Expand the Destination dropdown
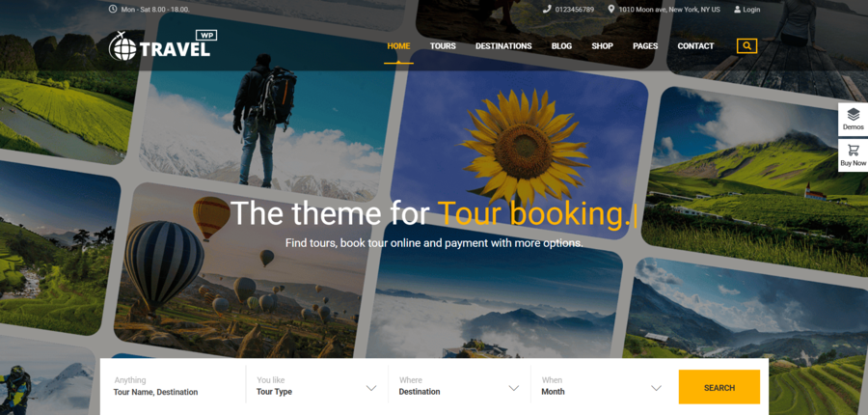 click(x=459, y=386)
